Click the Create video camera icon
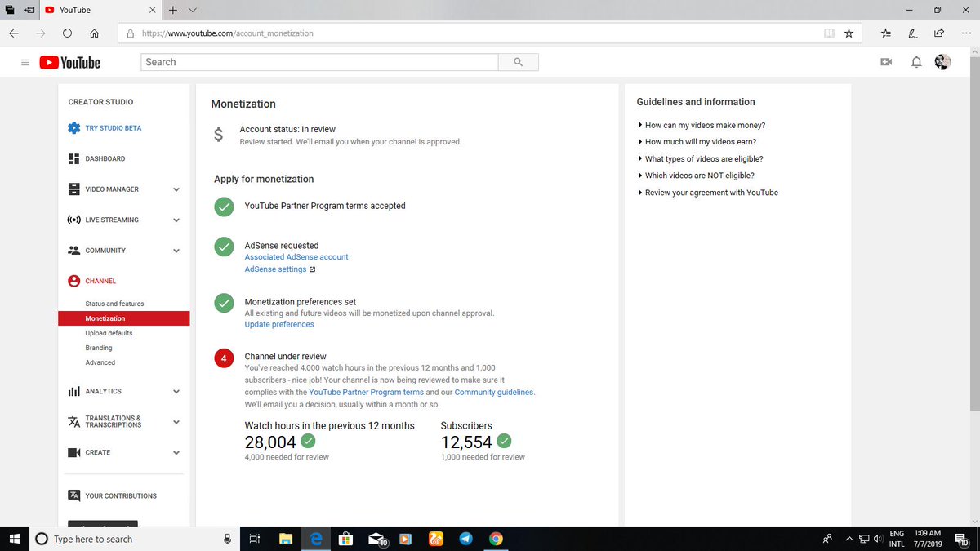The image size is (980, 551). (x=74, y=452)
